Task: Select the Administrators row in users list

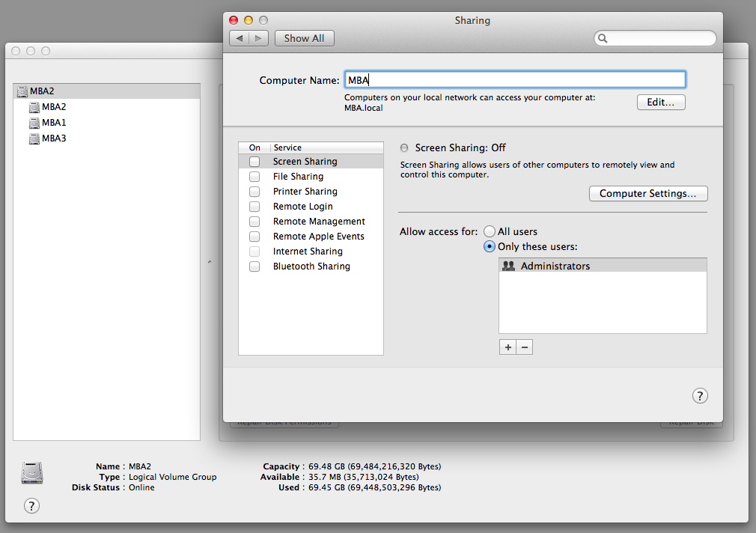Action: (x=603, y=266)
